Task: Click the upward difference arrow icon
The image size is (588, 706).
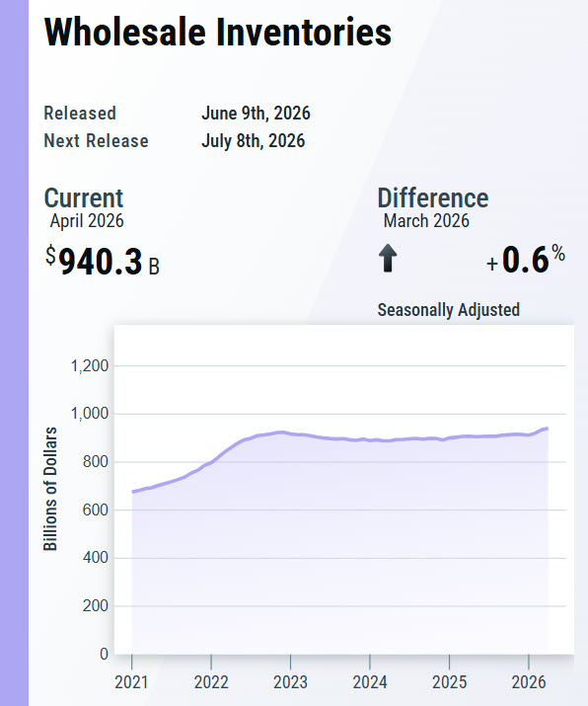Action: pos(388,259)
